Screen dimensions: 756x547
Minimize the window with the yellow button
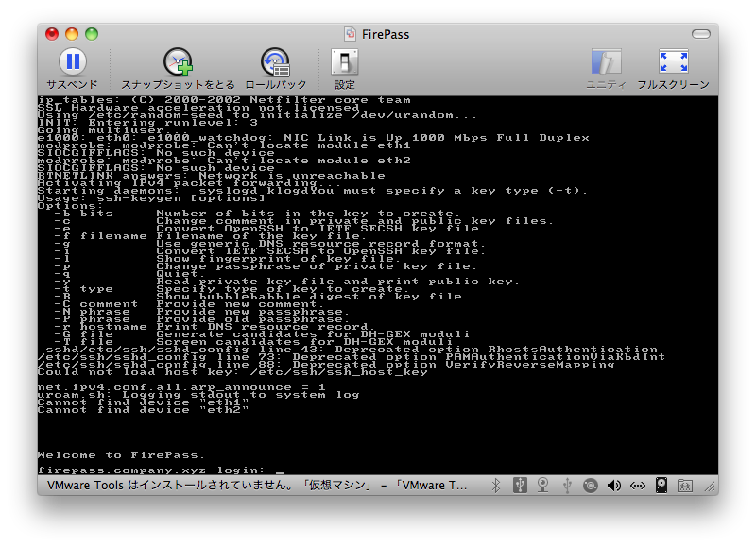point(72,34)
